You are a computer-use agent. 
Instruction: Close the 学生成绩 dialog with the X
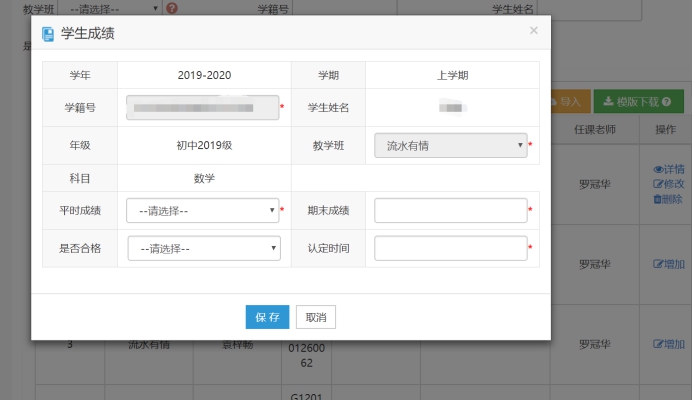(x=533, y=31)
